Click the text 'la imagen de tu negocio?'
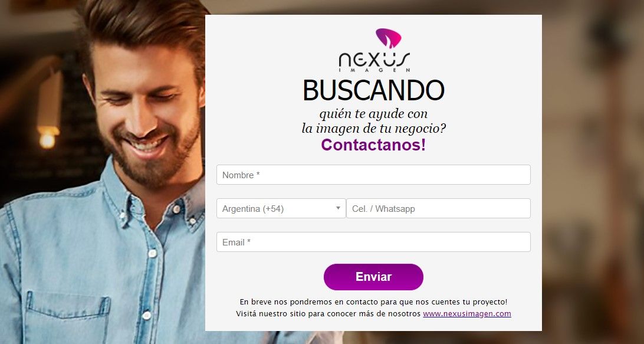 (374, 129)
